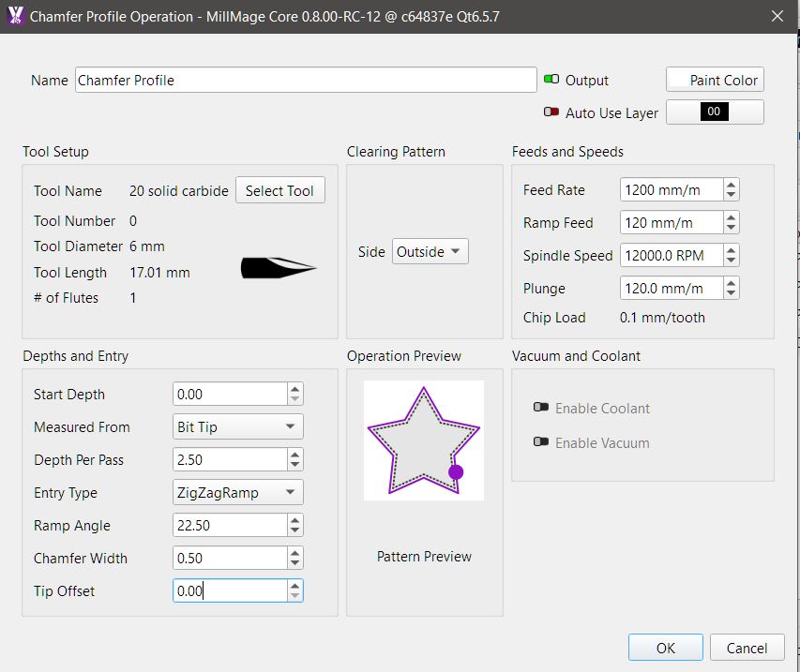Increase Chamfer Width with up arrow
This screenshot has width=800, height=672.
click(295, 553)
